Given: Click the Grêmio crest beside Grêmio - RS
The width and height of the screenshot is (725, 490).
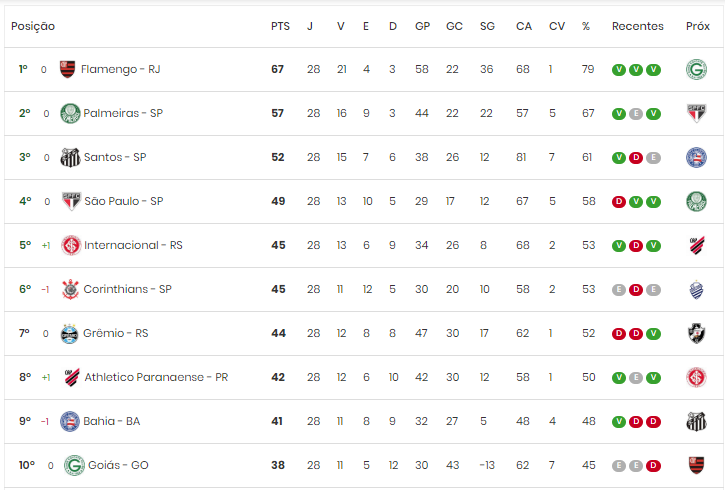Looking at the screenshot, I should pyautogui.click(x=70, y=333).
